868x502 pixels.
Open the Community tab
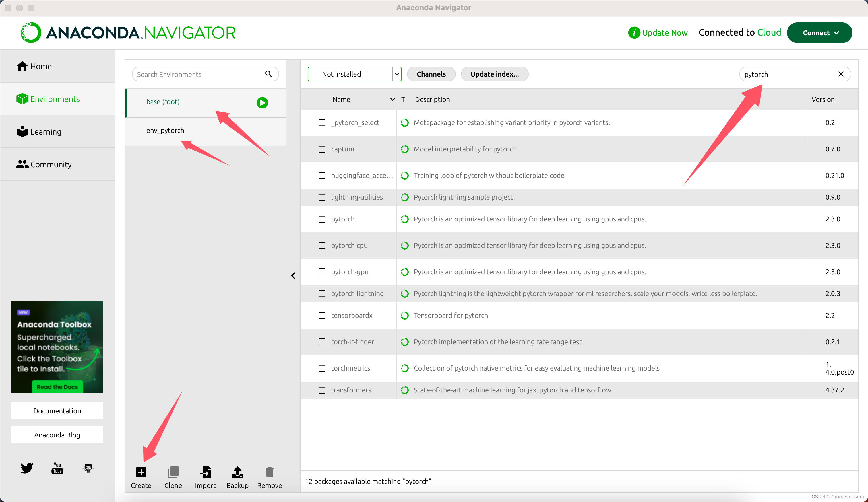coord(57,164)
